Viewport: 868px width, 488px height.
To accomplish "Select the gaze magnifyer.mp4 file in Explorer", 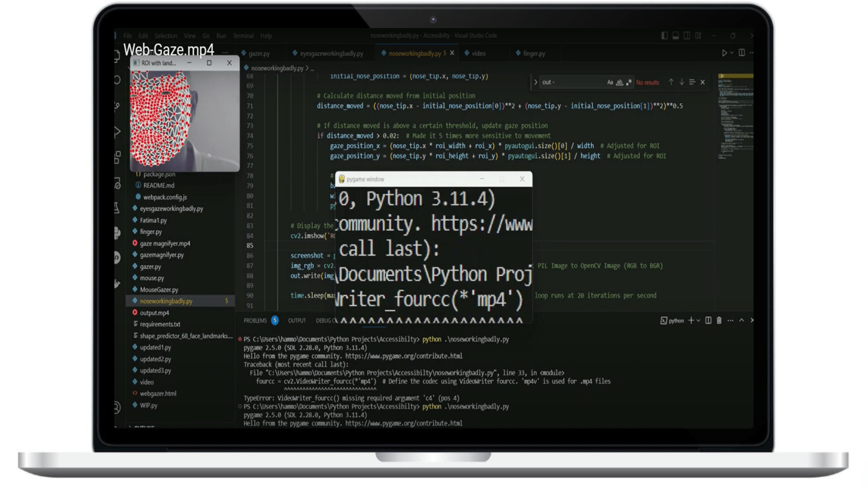I will [164, 243].
